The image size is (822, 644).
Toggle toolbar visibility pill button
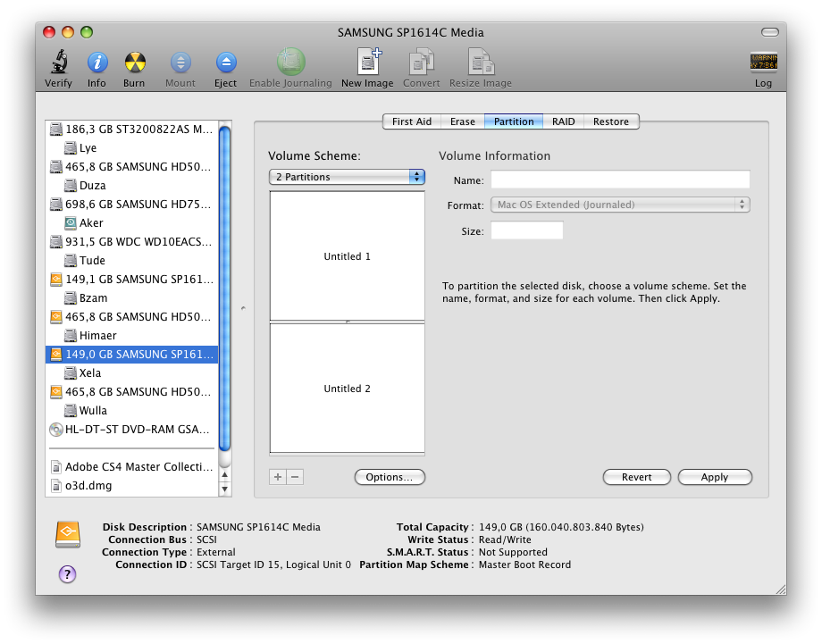pyautogui.click(x=769, y=32)
